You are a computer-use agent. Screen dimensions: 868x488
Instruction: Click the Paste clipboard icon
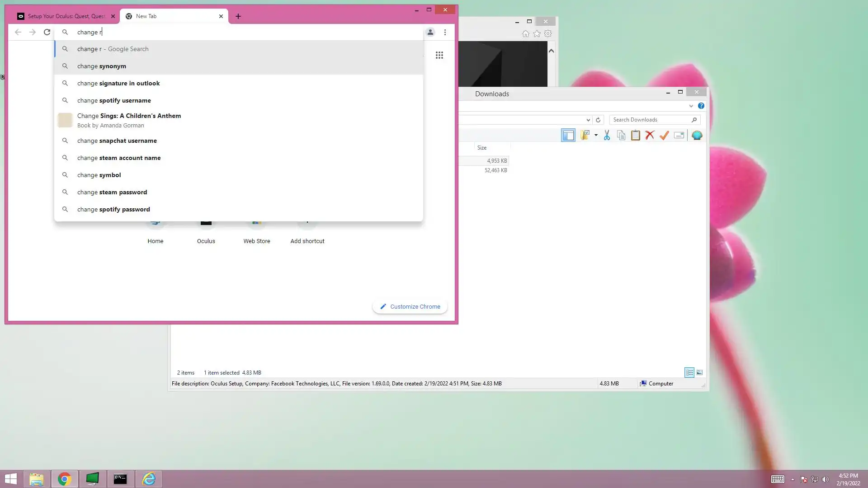click(x=635, y=135)
